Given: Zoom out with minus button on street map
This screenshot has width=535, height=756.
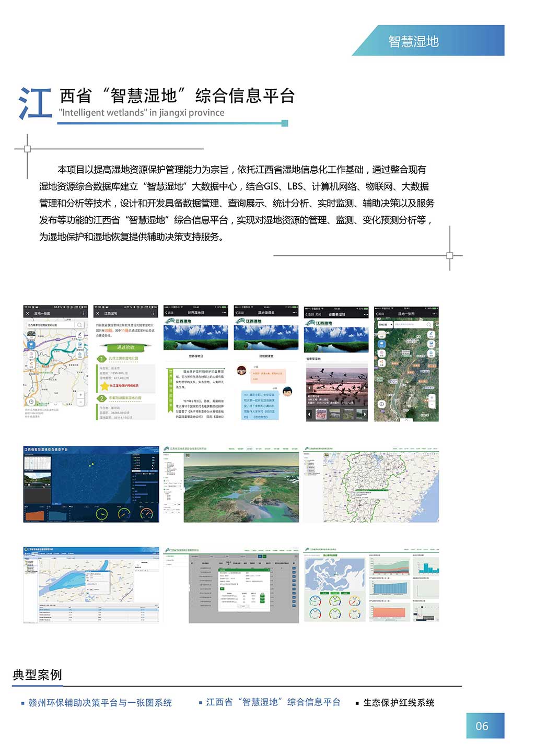Looking at the screenshot, I should [x=80, y=402].
